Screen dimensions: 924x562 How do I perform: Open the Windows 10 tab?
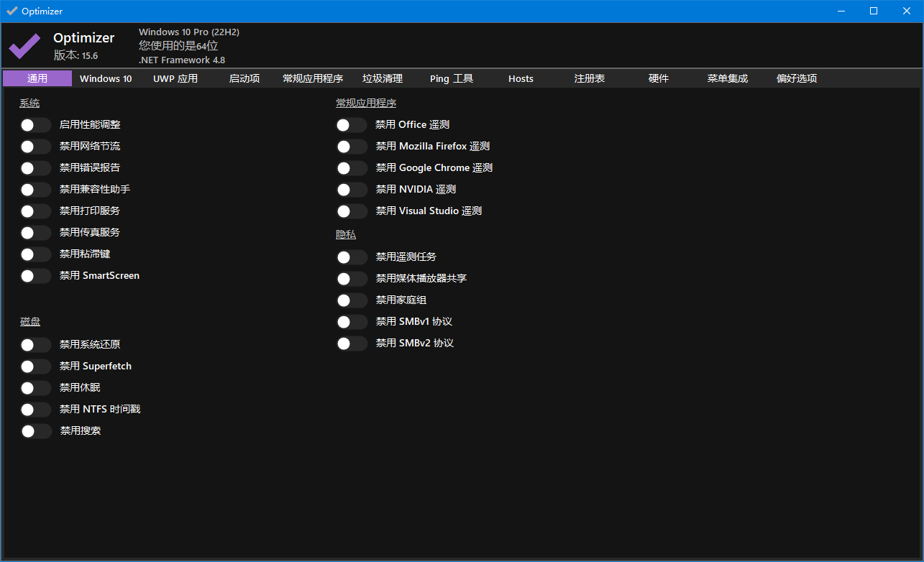(106, 78)
